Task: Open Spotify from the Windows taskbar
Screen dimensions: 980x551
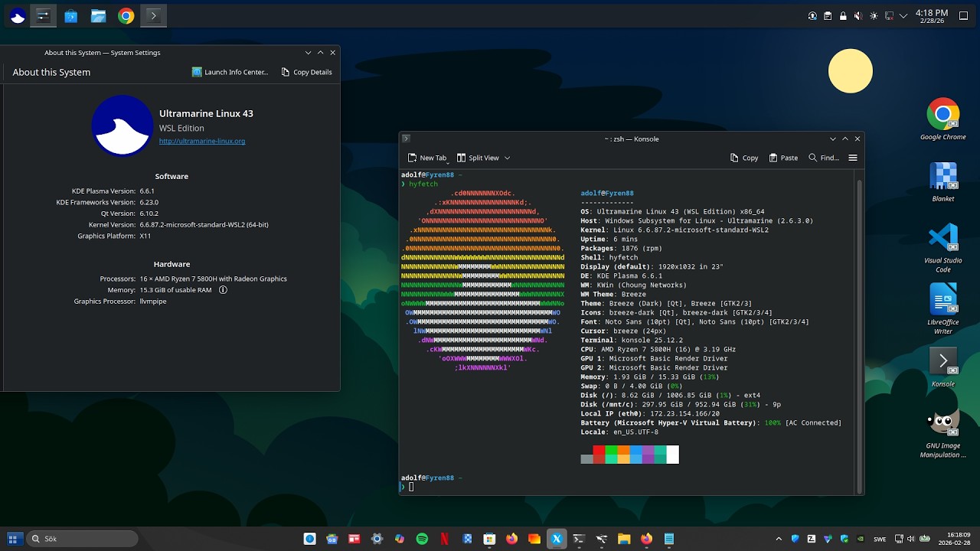Action: click(422, 539)
